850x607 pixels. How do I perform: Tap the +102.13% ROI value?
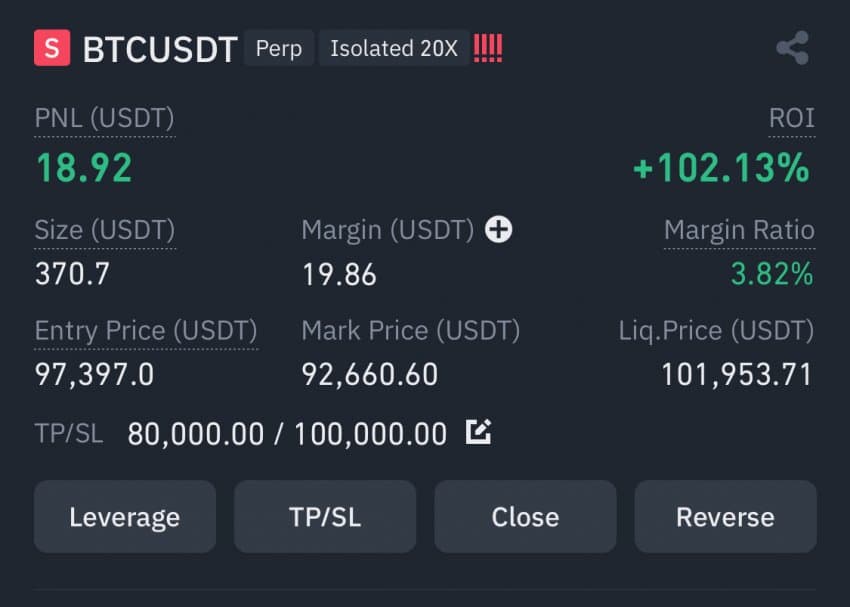tap(722, 167)
